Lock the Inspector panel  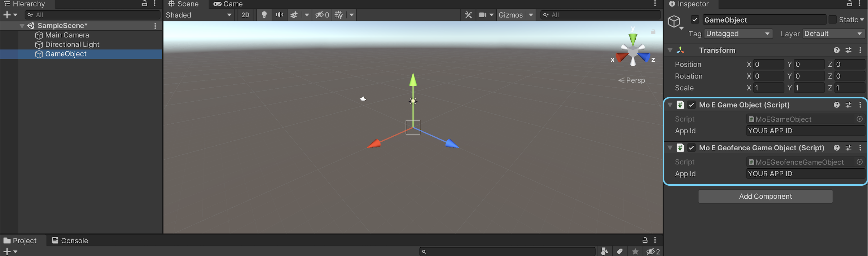pyautogui.click(x=850, y=4)
